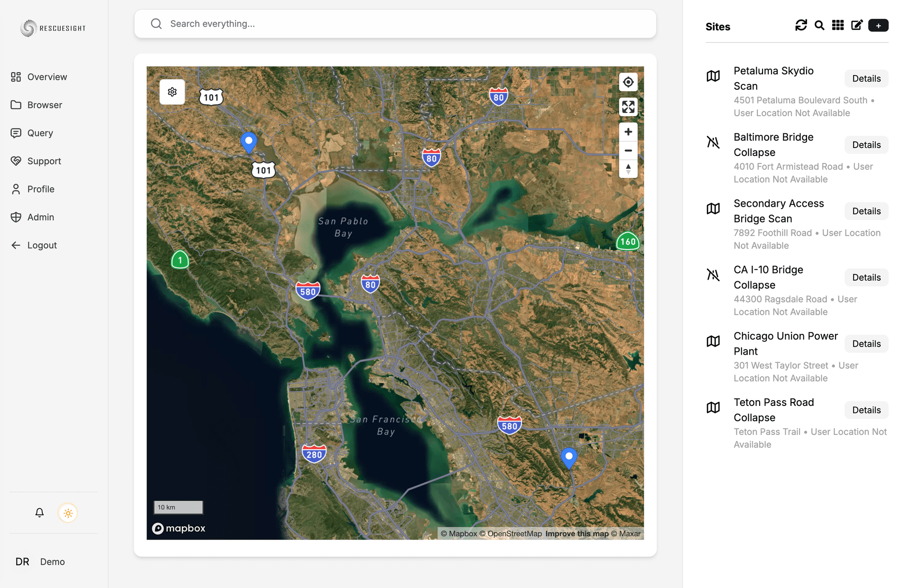This screenshot has height=588, width=911.
Task: Open the notifications bell
Action: [39, 513]
